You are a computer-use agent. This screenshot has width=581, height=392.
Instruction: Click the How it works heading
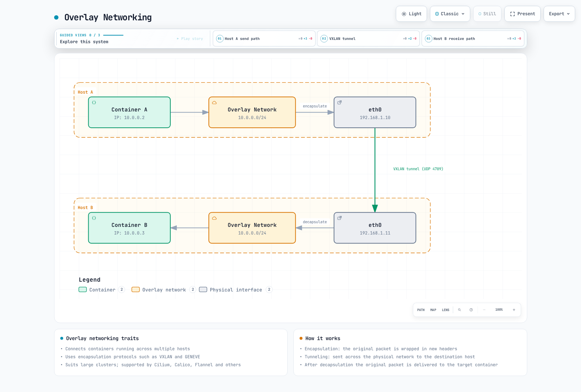click(x=323, y=338)
